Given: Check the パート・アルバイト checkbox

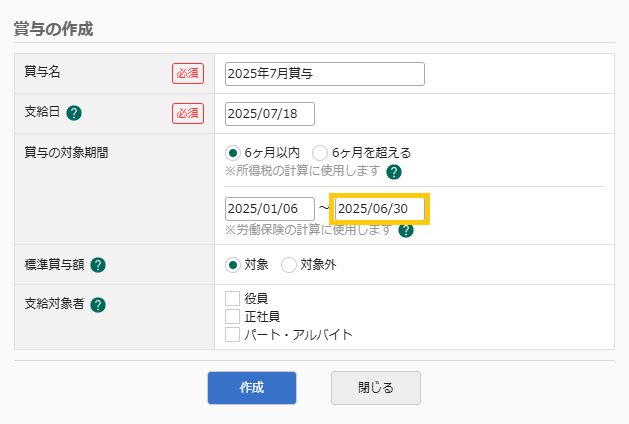Looking at the screenshot, I should tap(233, 334).
